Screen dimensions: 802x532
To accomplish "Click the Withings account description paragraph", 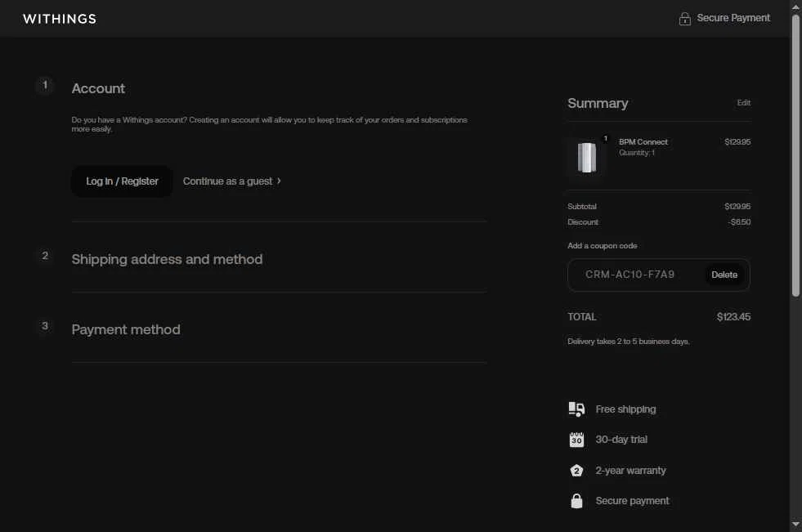I will [x=269, y=124].
